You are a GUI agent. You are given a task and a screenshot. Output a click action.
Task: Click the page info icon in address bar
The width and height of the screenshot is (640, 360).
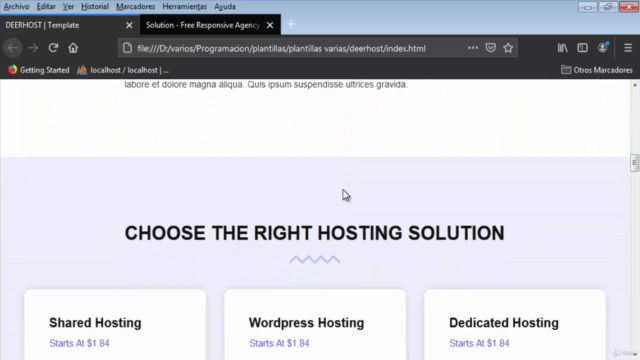pyautogui.click(x=127, y=48)
